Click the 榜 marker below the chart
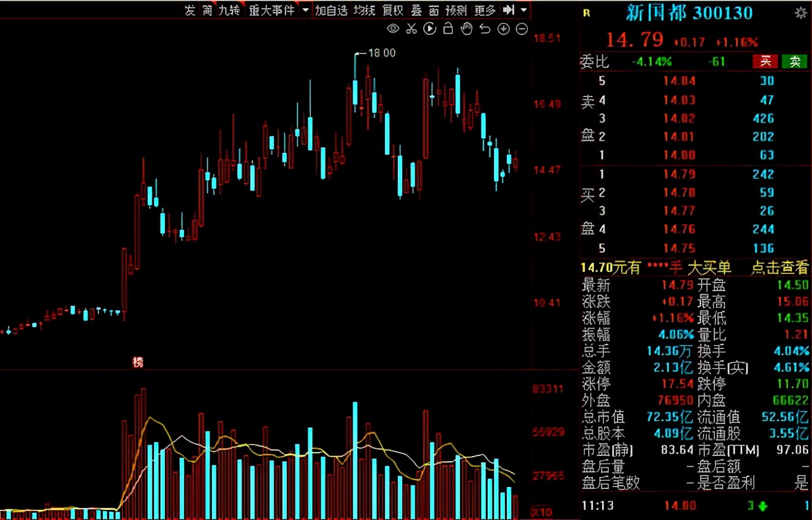Viewport: 812px width, 520px height. 138,362
